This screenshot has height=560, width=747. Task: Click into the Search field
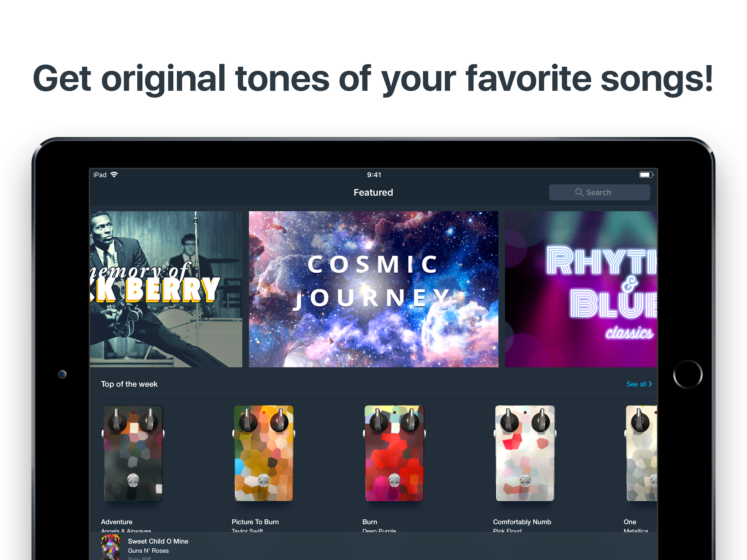(599, 192)
